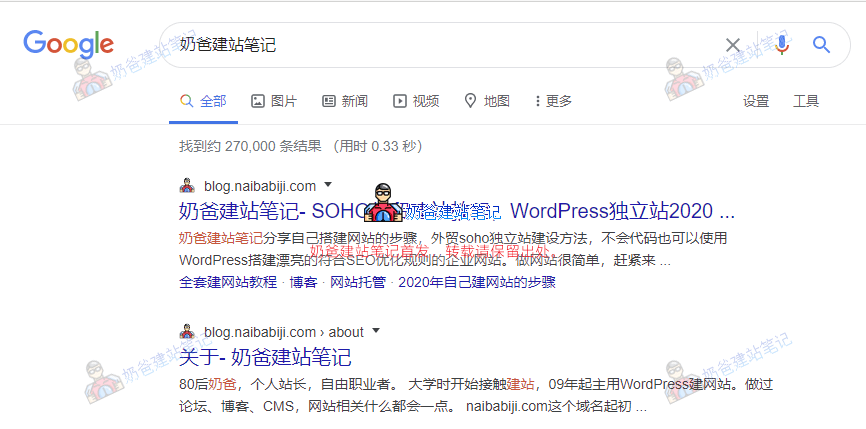866x429 pixels.
Task: Click favicon of first blog.naibabiji.com result
Action: click(186, 186)
